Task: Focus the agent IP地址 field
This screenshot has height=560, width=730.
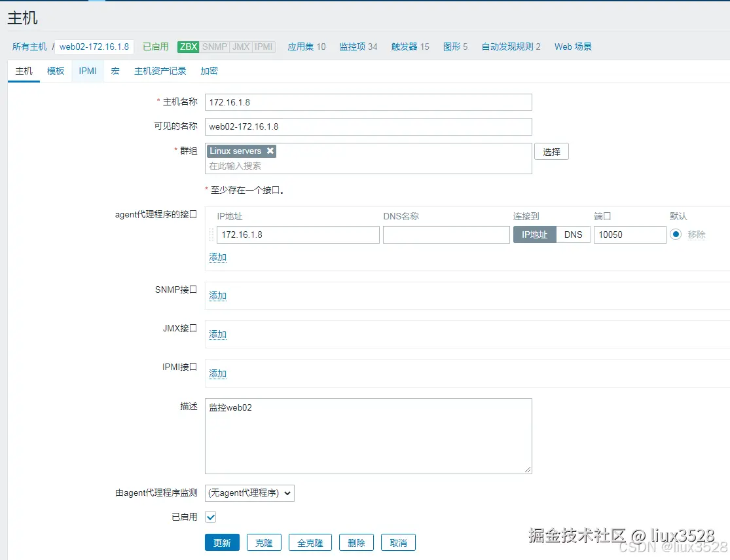Action: click(298, 234)
